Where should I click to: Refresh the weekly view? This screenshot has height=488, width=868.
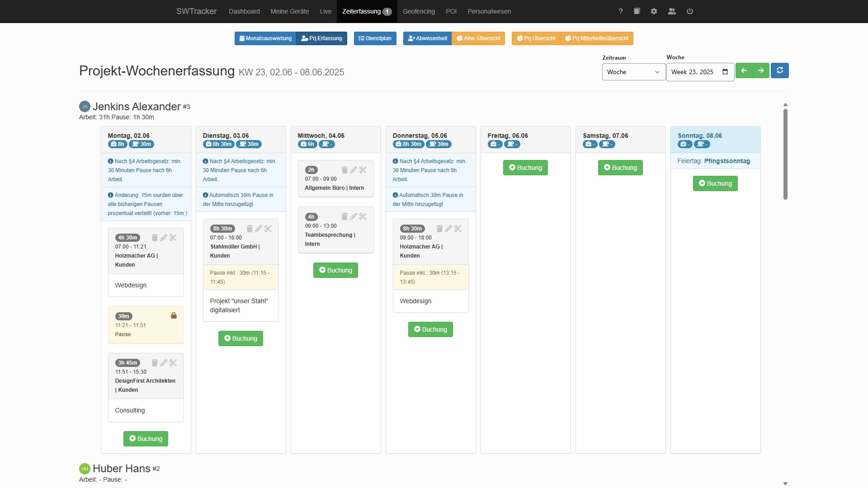(780, 70)
